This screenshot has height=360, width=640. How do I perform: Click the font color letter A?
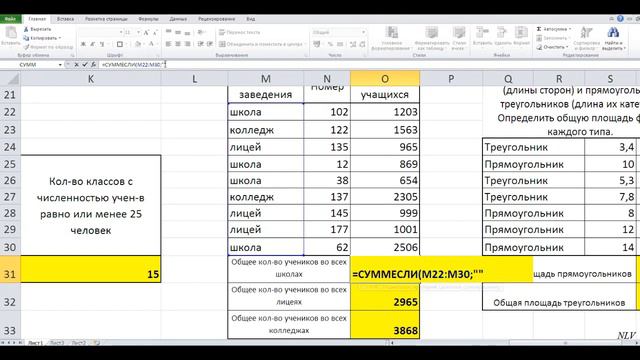pyautogui.click(x=151, y=44)
